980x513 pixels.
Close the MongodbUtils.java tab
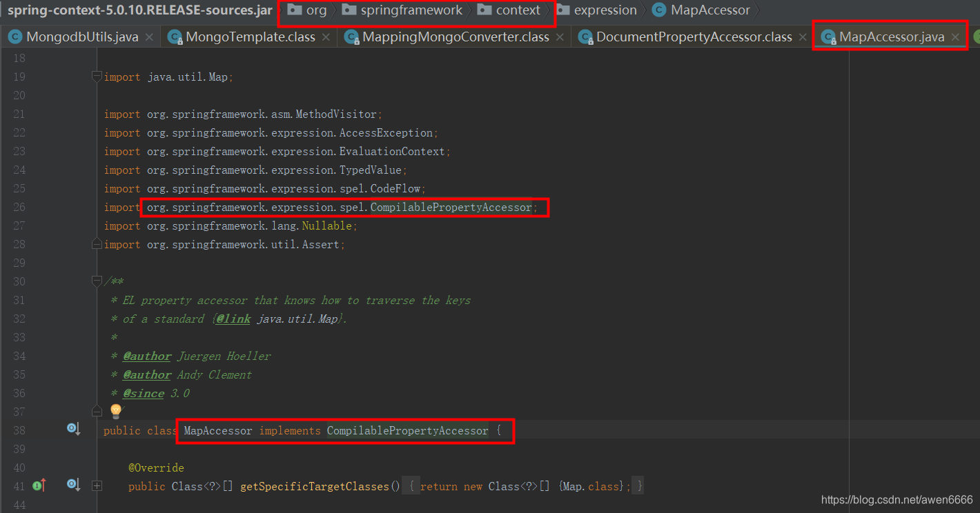[x=149, y=37]
